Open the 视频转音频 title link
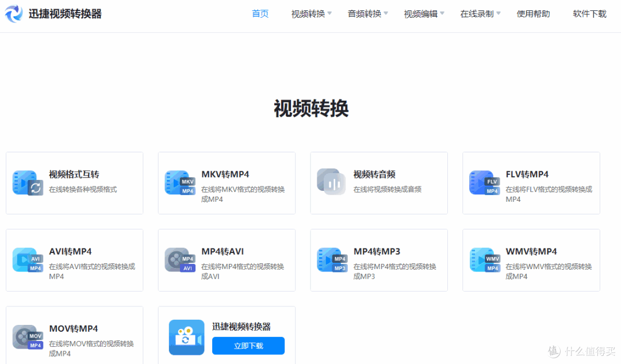Image resolution: width=621 pixels, height=364 pixels. pyautogui.click(x=374, y=174)
